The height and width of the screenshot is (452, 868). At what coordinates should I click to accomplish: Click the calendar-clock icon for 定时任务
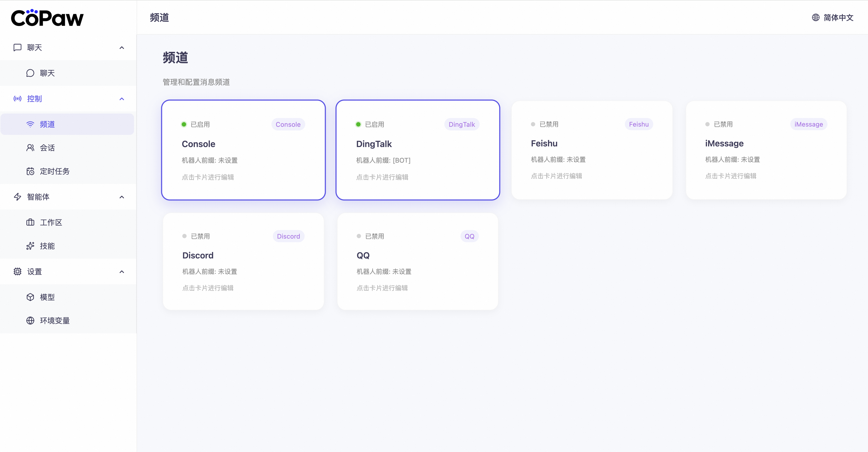tap(30, 171)
